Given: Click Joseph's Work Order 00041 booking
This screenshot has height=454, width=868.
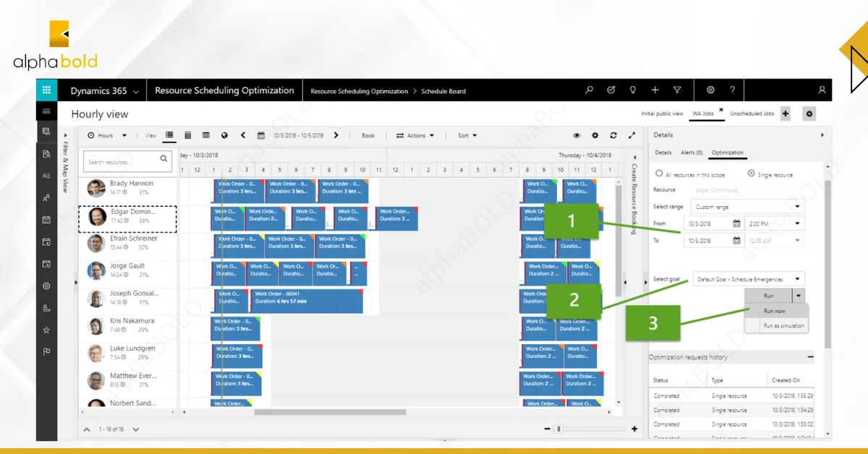Looking at the screenshot, I should coord(307,301).
